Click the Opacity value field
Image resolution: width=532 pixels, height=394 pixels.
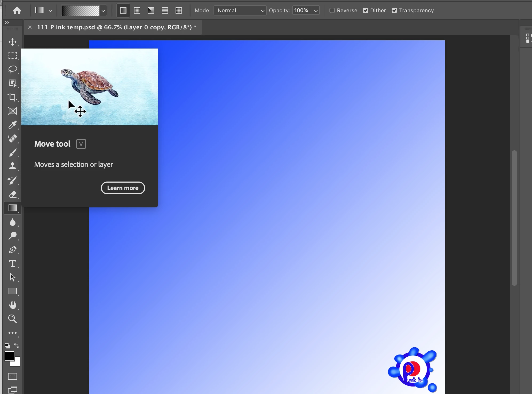301,10
